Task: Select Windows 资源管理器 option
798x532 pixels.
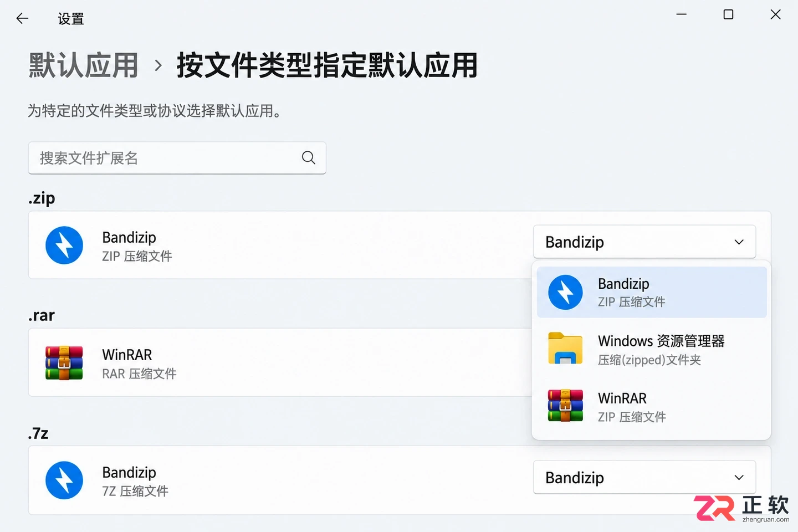Action: [x=652, y=349]
